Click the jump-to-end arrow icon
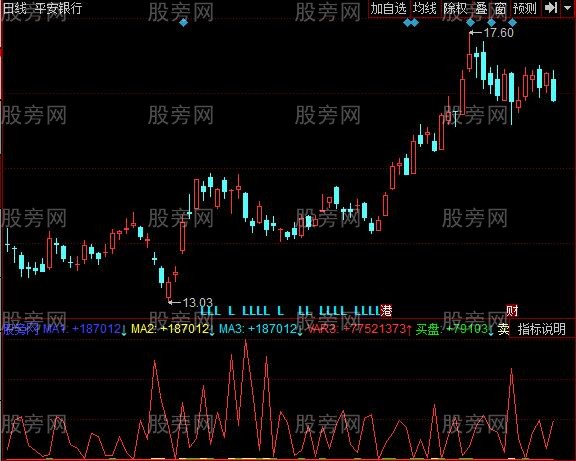 coord(551,8)
